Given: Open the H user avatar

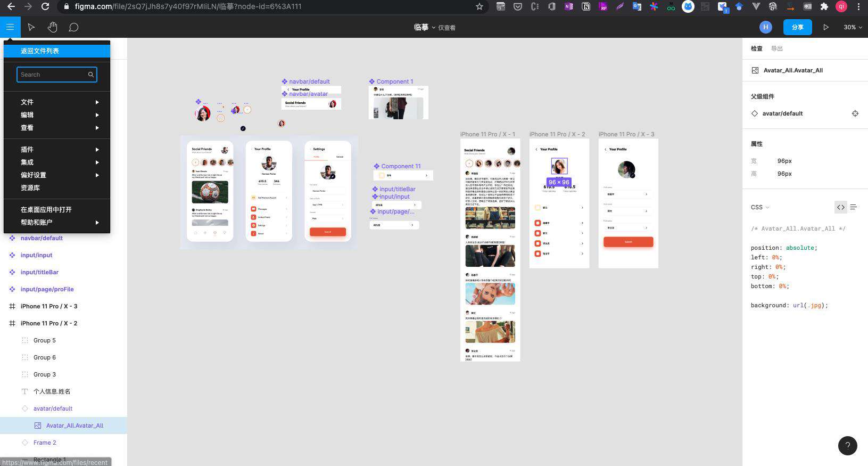Looking at the screenshot, I should (765, 27).
